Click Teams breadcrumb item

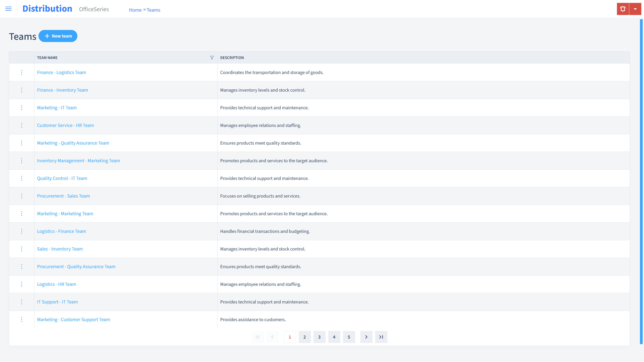[153, 10]
